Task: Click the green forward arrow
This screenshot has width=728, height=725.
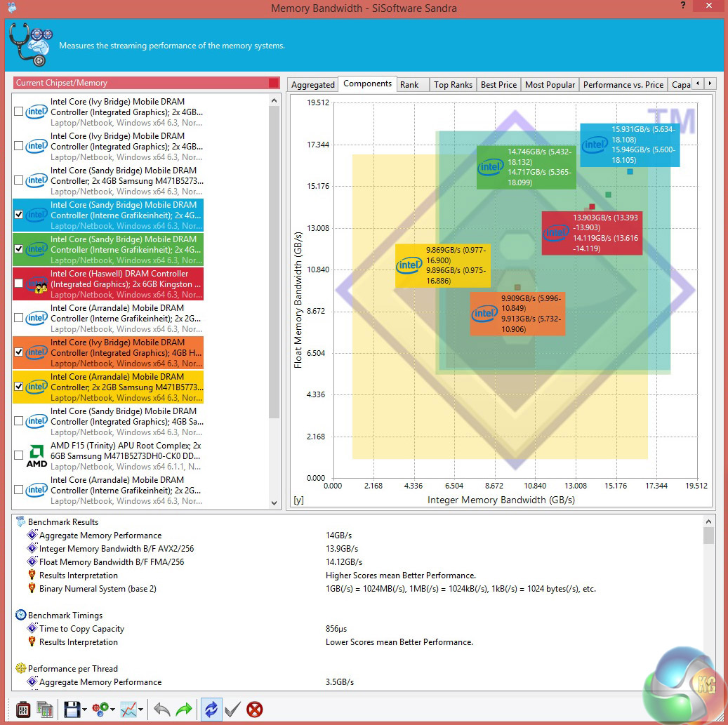Action: tap(185, 710)
